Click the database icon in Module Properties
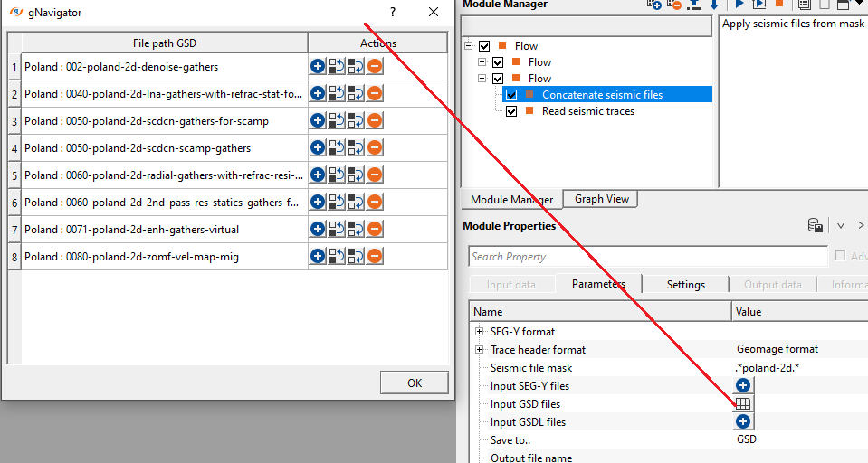Viewport: 868px width, 463px height. [815, 225]
